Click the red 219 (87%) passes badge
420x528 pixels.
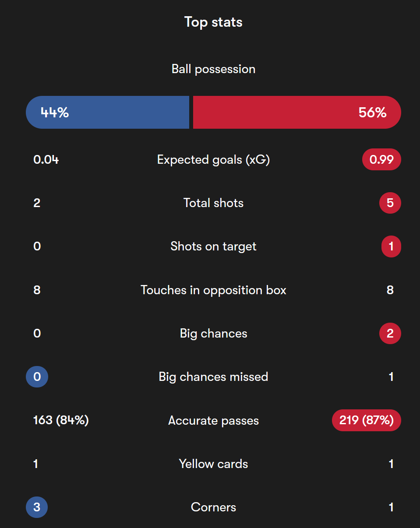click(x=367, y=420)
